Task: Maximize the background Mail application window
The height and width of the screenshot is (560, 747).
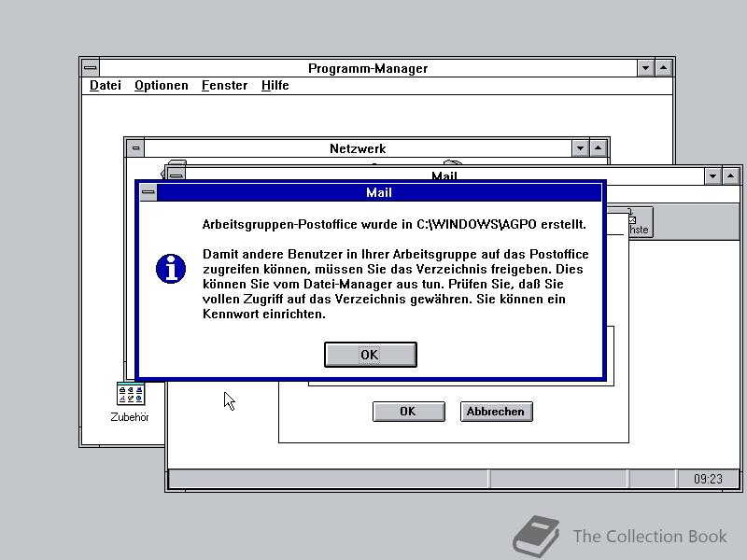Action: [731, 176]
